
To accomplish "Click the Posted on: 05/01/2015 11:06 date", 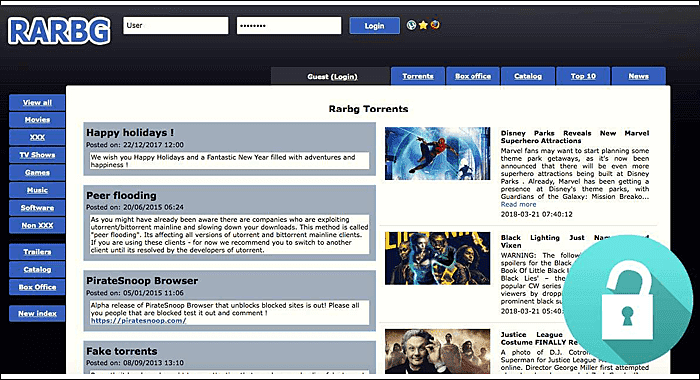I will click(135, 293).
